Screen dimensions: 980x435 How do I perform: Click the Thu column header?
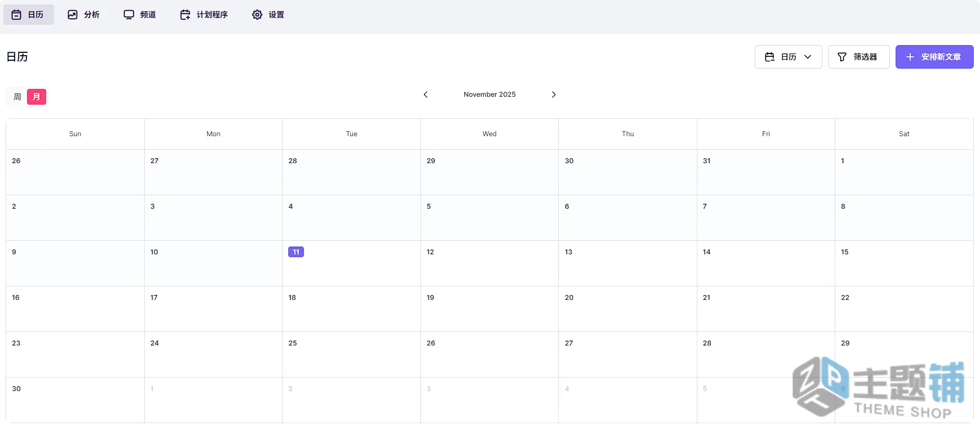(628, 134)
